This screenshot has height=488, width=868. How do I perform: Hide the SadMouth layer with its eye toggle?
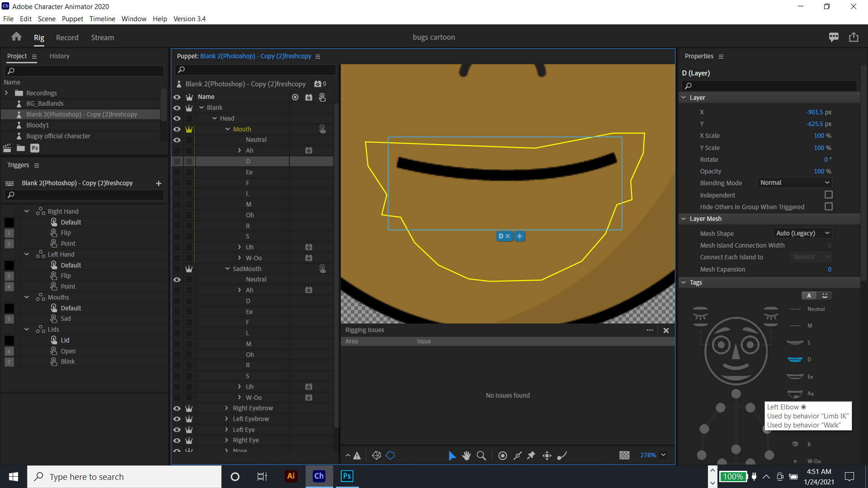[177, 268]
